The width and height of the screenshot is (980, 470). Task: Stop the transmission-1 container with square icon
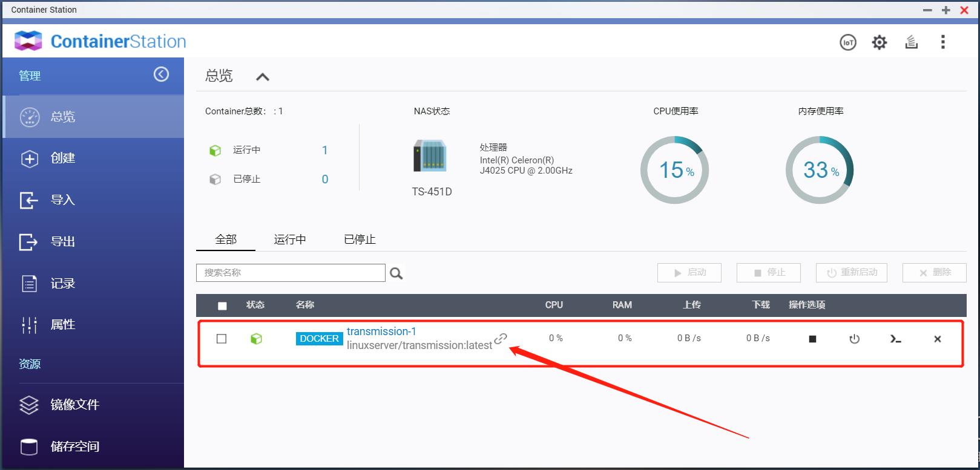pyautogui.click(x=812, y=339)
